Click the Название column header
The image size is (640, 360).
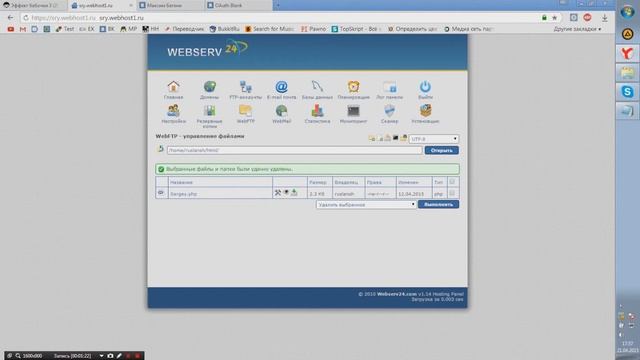click(181, 182)
